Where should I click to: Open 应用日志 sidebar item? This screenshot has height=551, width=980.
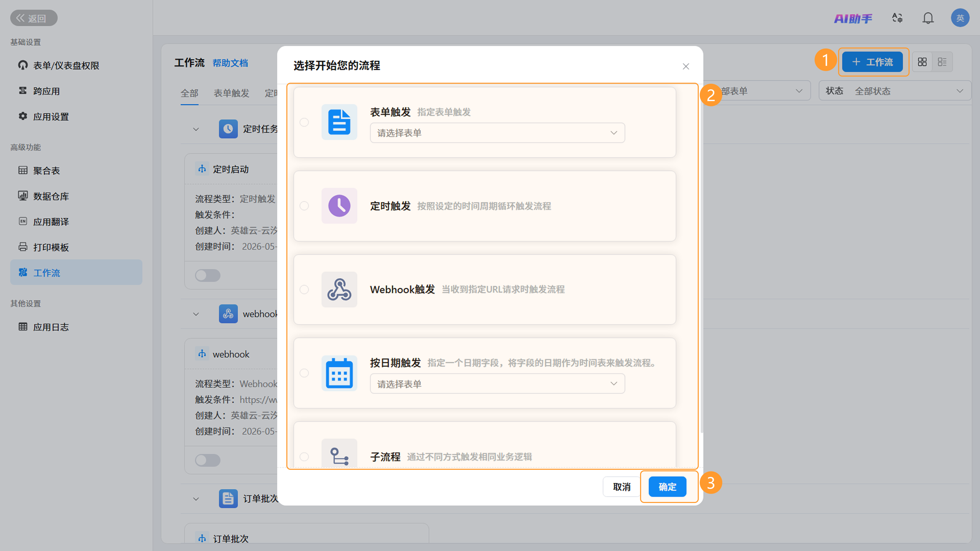[76, 327]
